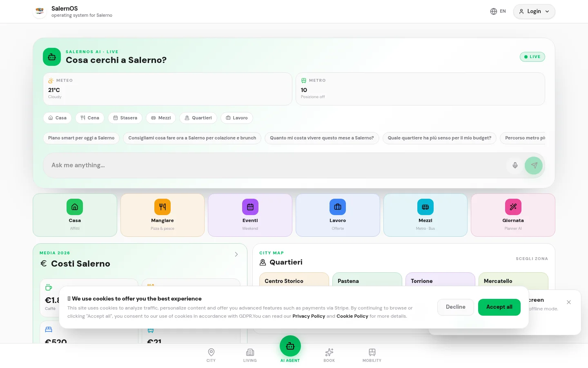Click the send message paper-plane icon
588x368 pixels.
pyautogui.click(x=534, y=166)
